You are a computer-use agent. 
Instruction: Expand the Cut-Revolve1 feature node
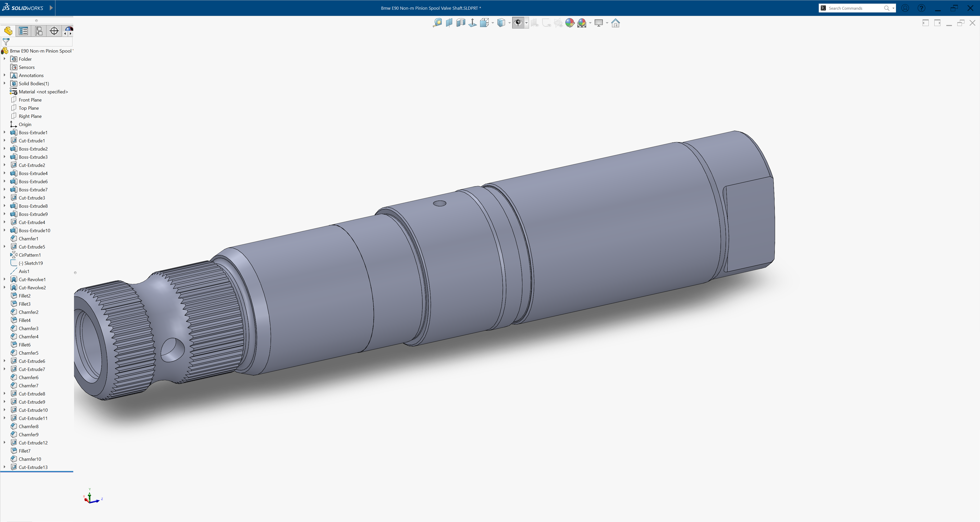[5, 279]
